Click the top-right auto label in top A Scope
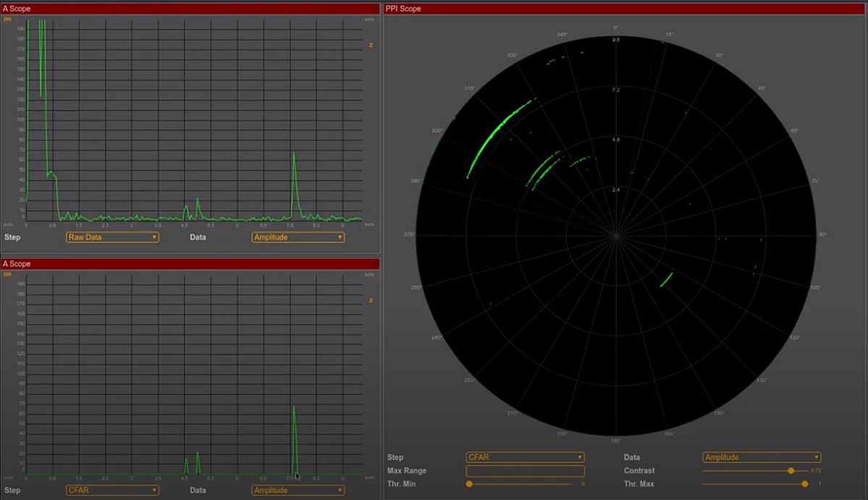Image resolution: width=868 pixels, height=500 pixels. coord(369,20)
